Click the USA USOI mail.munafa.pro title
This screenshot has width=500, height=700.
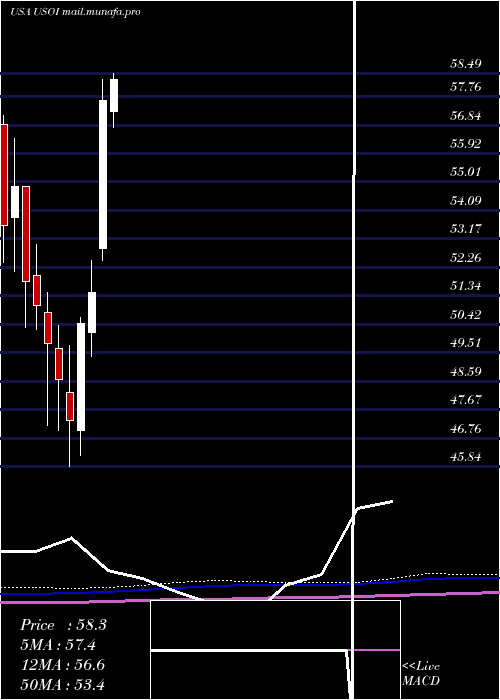point(75,12)
